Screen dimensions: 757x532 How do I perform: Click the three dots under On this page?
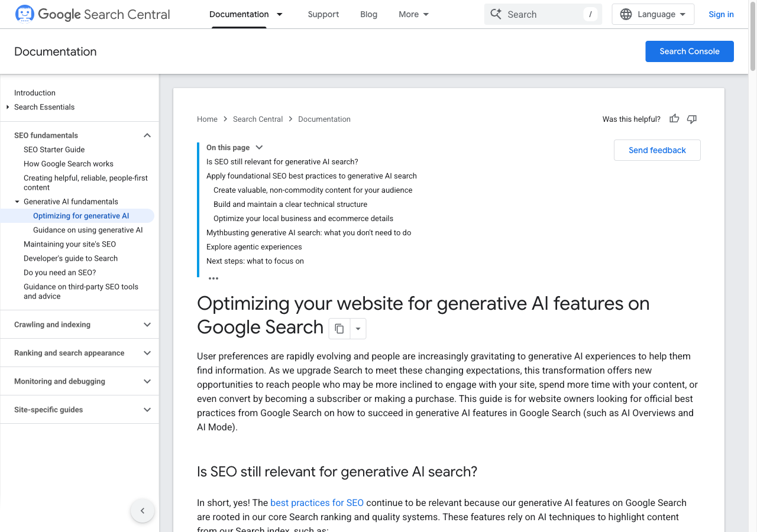213,278
